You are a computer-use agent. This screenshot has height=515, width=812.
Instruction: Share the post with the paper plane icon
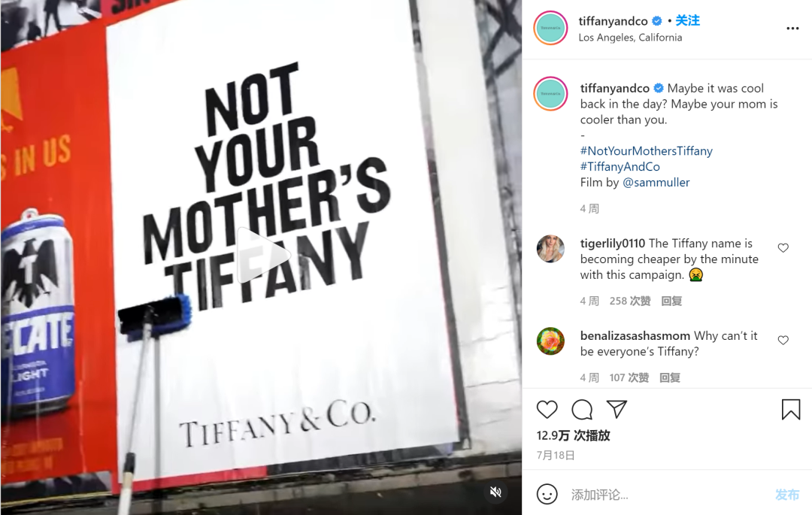pyautogui.click(x=617, y=410)
